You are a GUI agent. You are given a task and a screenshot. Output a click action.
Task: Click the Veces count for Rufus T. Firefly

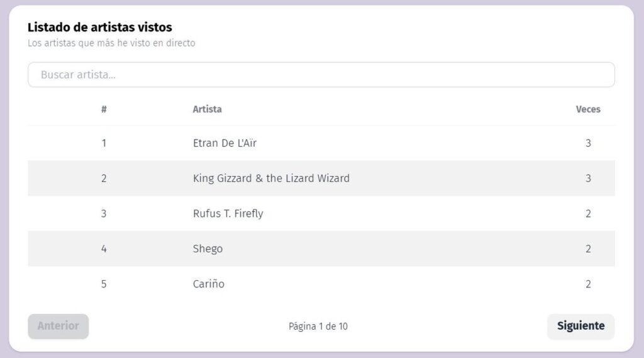click(588, 214)
